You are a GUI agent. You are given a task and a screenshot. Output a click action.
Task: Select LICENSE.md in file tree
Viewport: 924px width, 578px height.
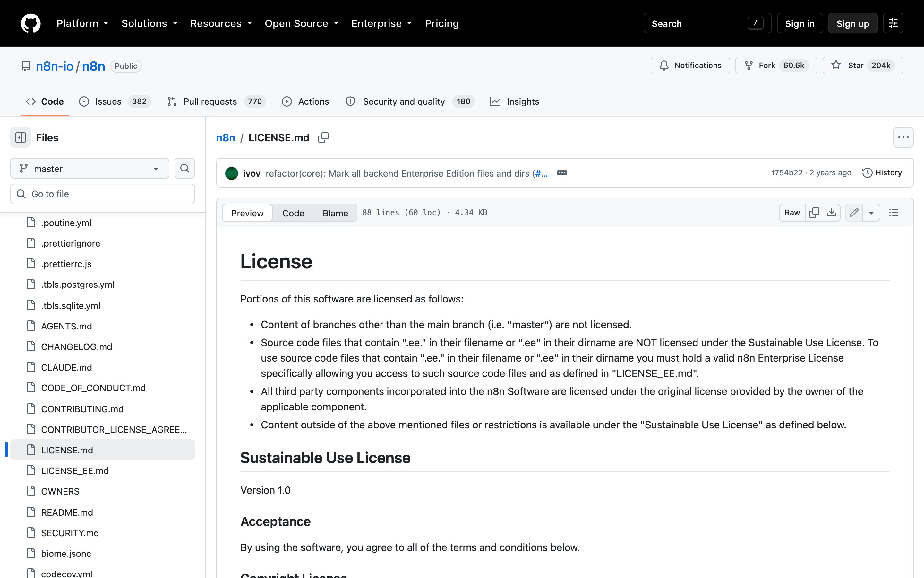(103, 450)
